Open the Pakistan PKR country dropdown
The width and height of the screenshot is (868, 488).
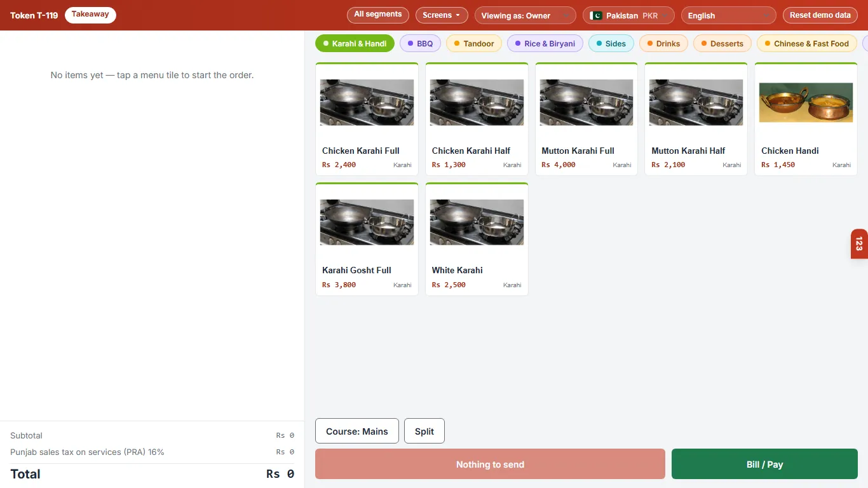click(x=628, y=15)
